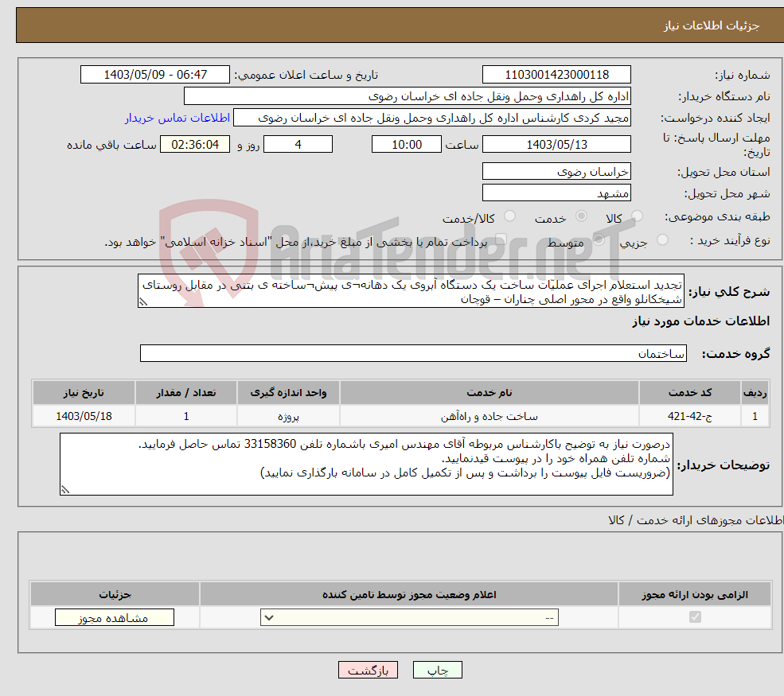
Task: Toggle the mandatory license checkbox
Action: point(695,617)
